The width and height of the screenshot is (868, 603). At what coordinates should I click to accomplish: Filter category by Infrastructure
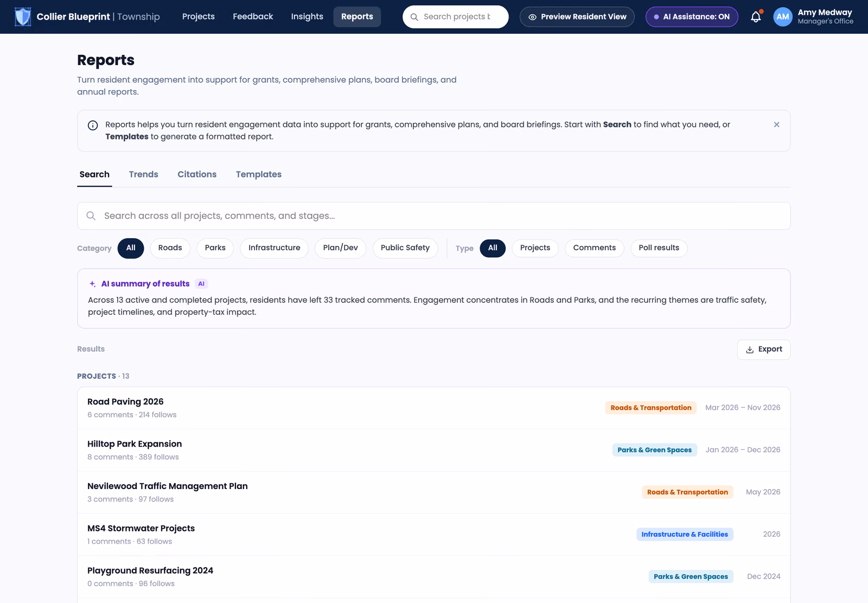(x=274, y=248)
